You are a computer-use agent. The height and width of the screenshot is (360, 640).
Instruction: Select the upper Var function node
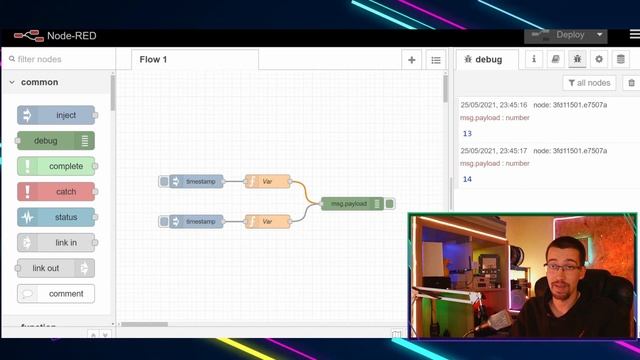267,181
